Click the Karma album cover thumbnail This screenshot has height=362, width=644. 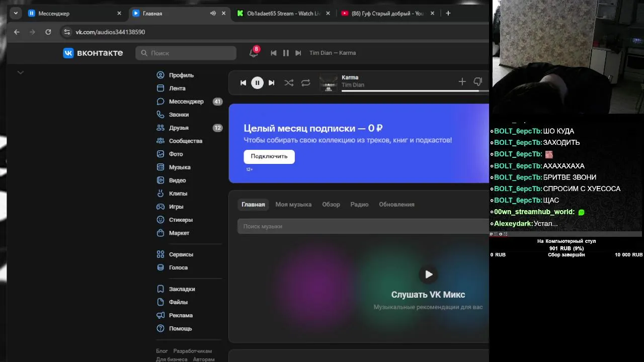[x=329, y=83]
